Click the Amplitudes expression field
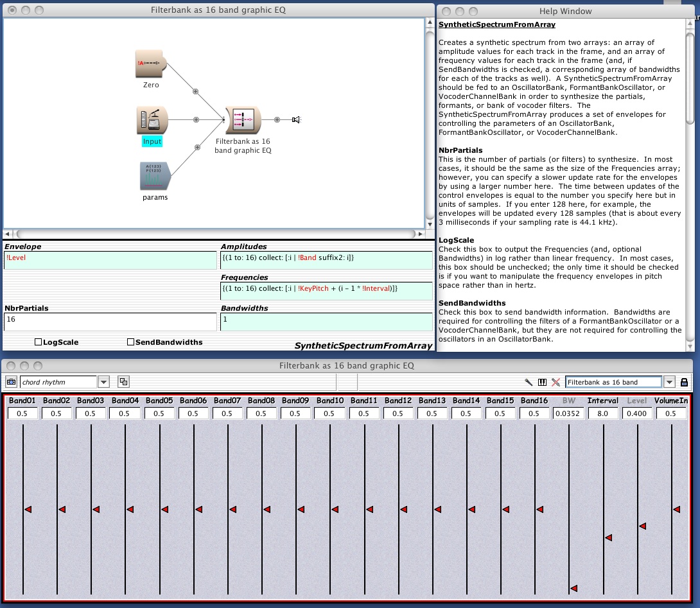This screenshot has width=700, height=608. tap(326, 260)
